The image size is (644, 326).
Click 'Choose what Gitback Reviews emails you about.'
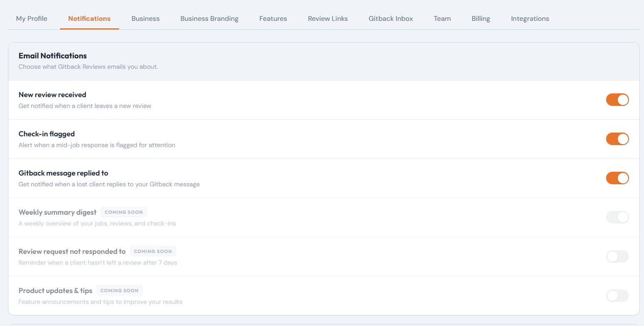(x=88, y=67)
